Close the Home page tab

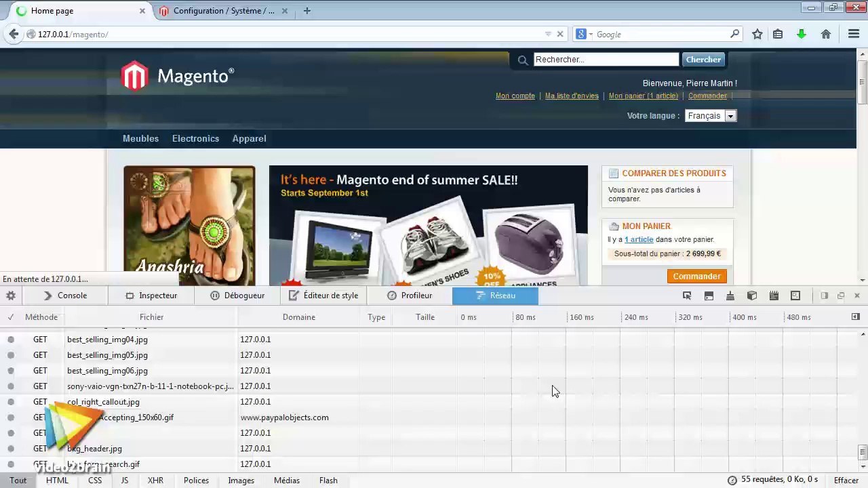tap(142, 11)
